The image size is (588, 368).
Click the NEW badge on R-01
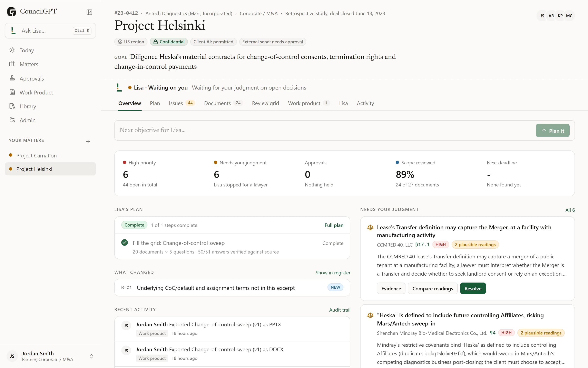coord(335,287)
